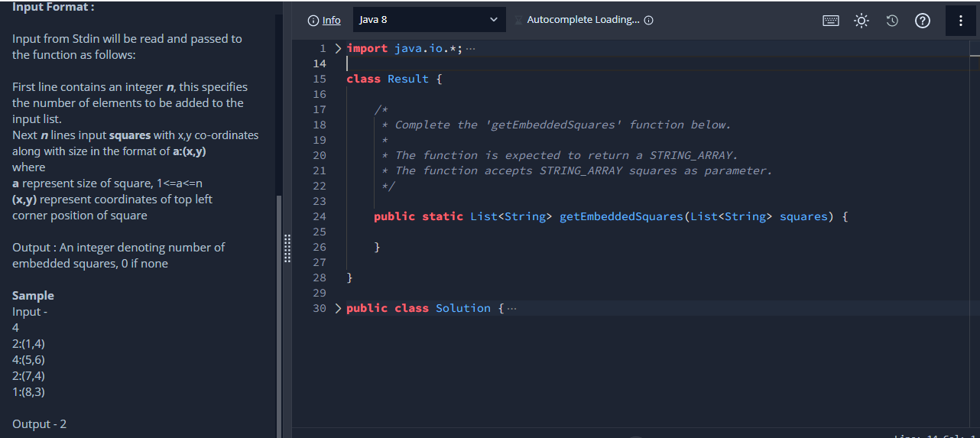
Task: Toggle the light/dark theme sun icon
Action: click(x=862, y=21)
